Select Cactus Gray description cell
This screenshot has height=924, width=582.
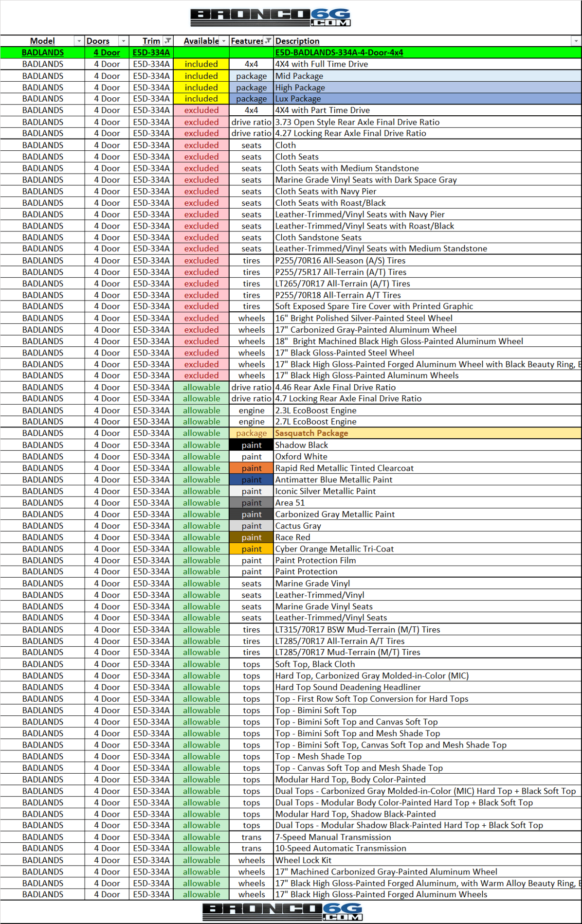(x=428, y=526)
